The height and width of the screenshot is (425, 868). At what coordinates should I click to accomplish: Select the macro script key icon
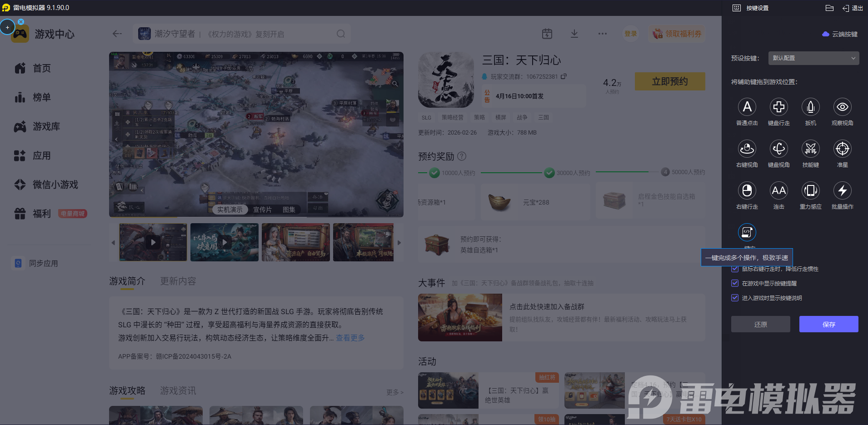747,232
